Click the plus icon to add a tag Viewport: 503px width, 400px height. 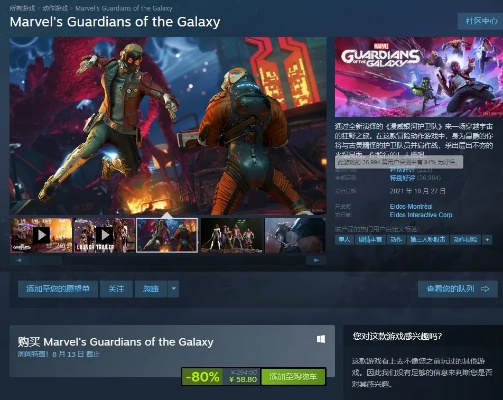487,240
